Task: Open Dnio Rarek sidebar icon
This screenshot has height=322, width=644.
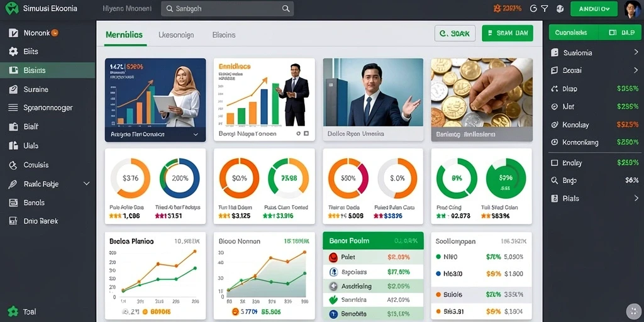Action: click(x=13, y=221)
